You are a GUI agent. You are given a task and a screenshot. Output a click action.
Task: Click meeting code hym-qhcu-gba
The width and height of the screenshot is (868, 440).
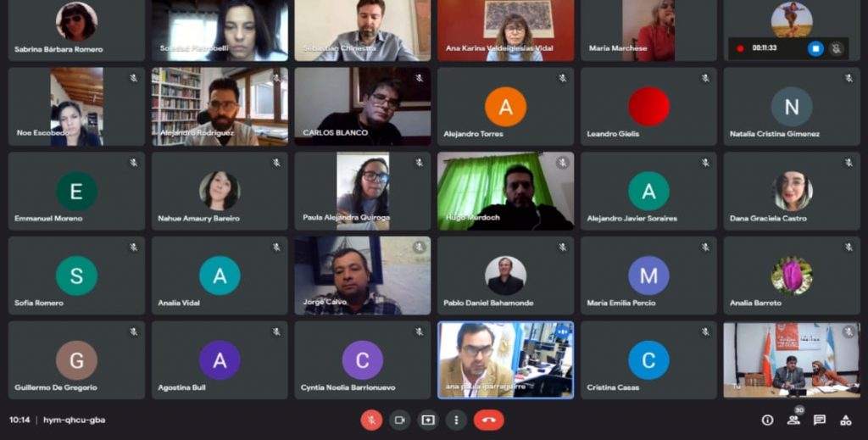[x=75, y=420]
